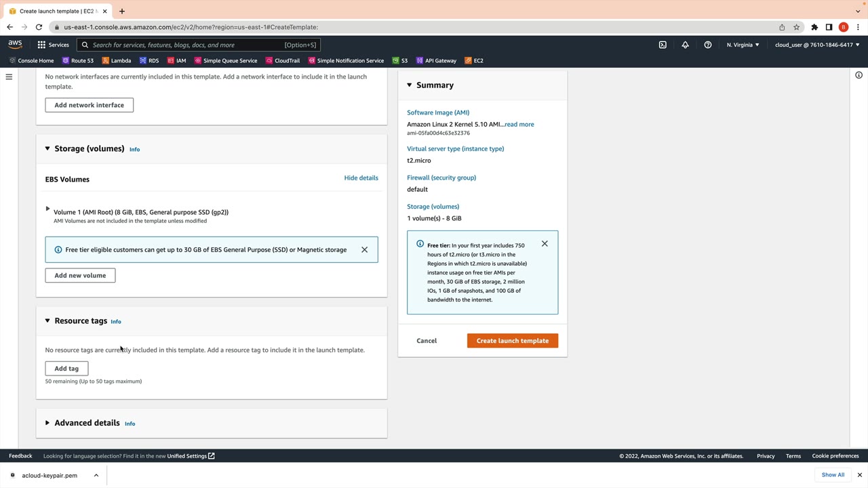Open the EC2 shortcut
This screenshot has height=488, width=868.
pyautogui.click(x=474, y=60)
